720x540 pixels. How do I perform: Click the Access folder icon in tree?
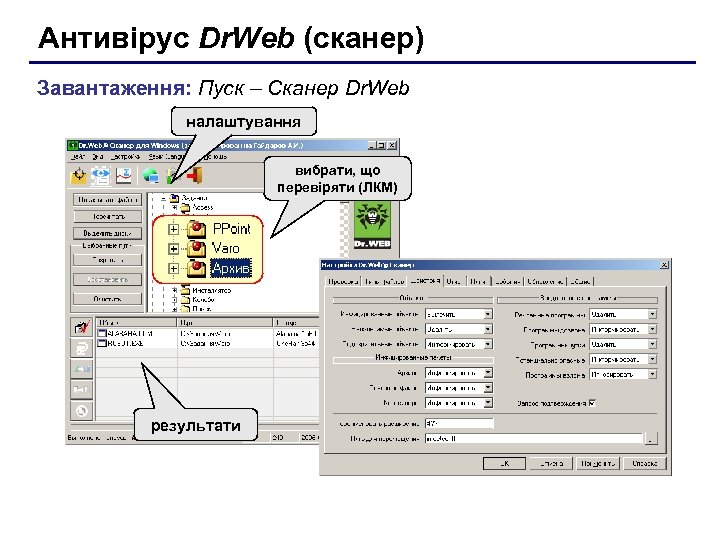click(185, 208)
